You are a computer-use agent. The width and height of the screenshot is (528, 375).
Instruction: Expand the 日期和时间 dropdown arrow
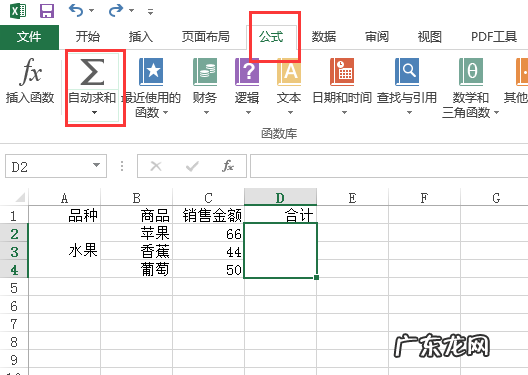pyautogui.click(x=344, y=112)
